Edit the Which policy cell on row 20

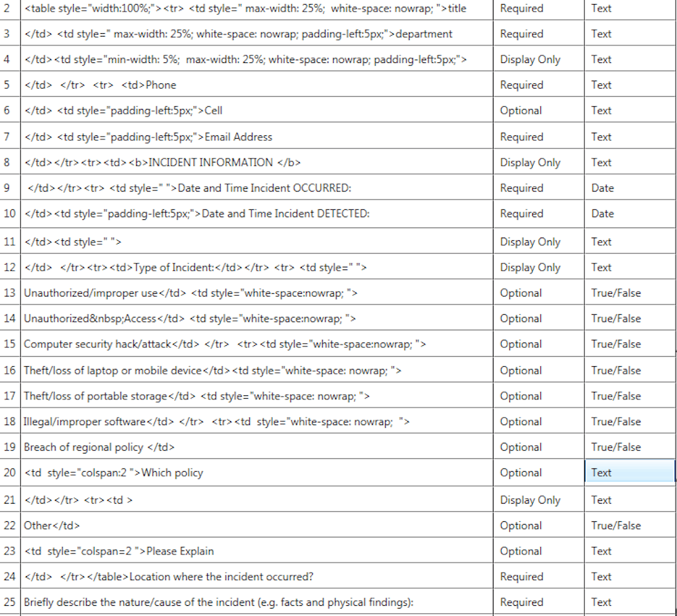point(257,472)
